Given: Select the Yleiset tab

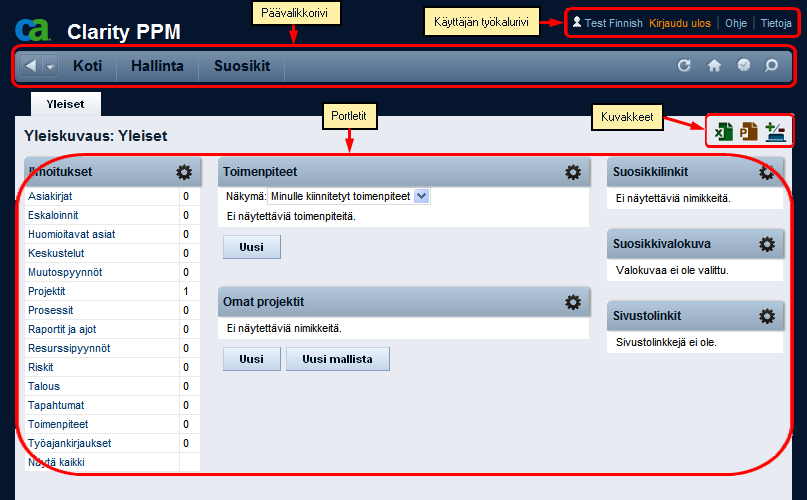Looking at the screenshot, I should point(65,104).
